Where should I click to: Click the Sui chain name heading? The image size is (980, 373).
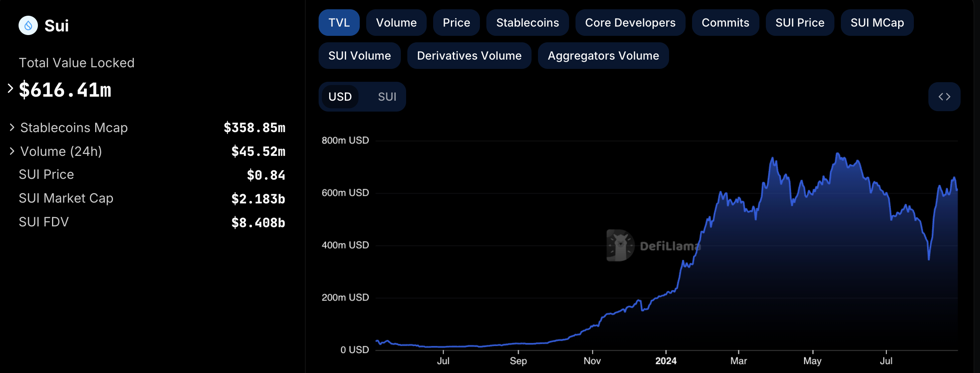56,26
